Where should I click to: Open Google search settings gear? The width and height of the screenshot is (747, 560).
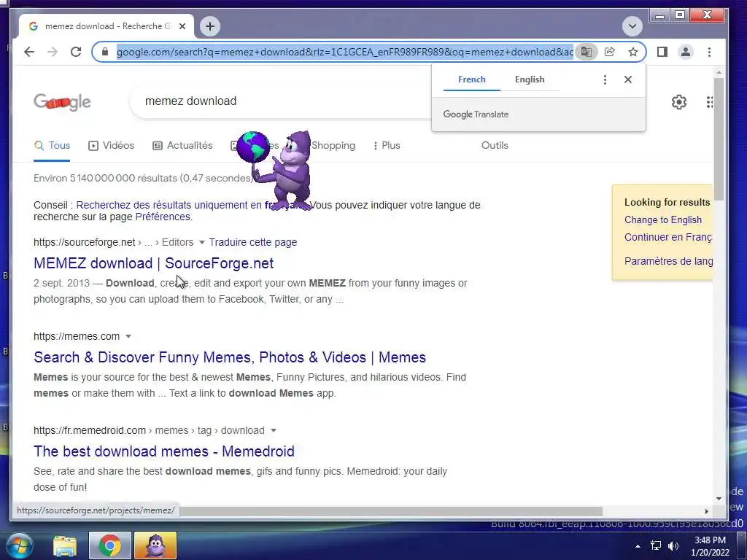[x=679, y=102]
